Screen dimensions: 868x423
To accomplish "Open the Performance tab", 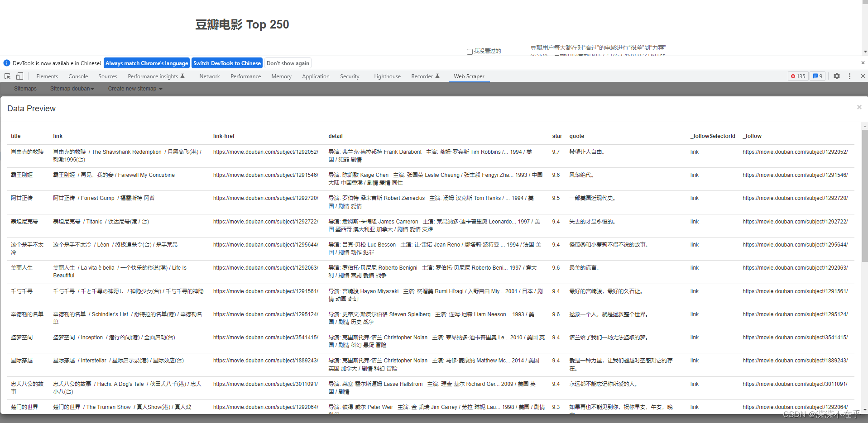I will [x=246, y=76].
